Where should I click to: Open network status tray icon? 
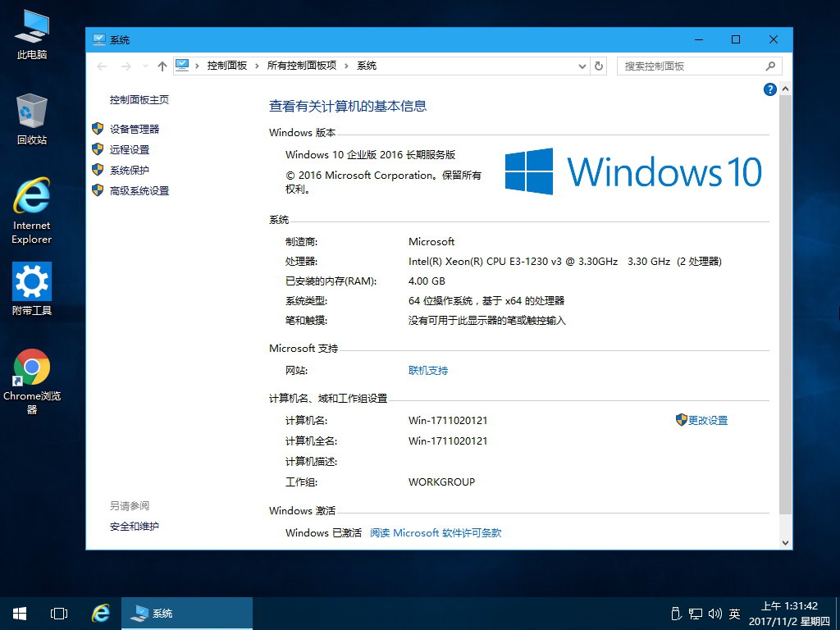[x=696, y=614]
